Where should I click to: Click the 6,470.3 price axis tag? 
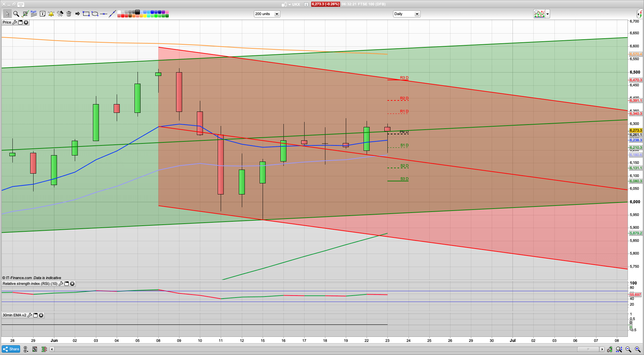pos(636,80)
